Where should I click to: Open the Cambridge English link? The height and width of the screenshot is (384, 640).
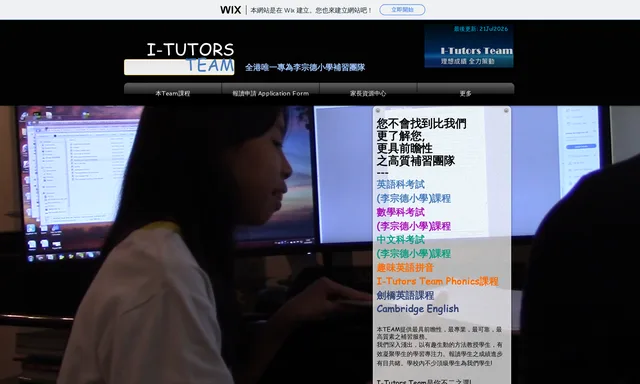(x=418, y=309)
